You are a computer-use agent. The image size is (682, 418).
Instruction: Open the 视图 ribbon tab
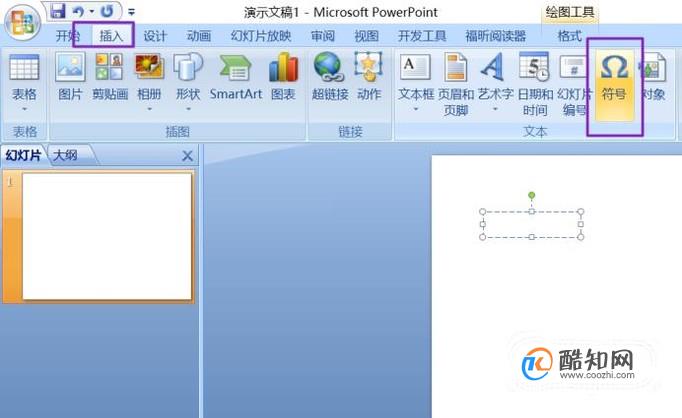coord(366,36)
